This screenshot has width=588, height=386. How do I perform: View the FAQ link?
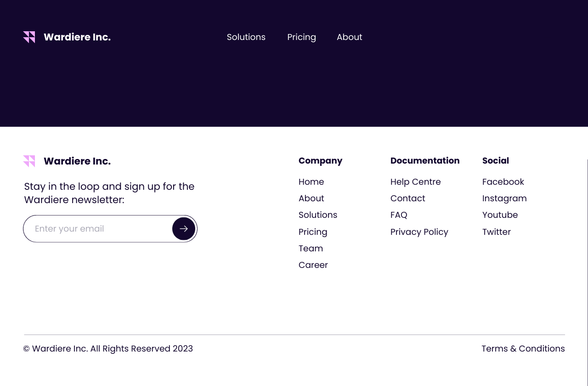coord(399,215)
